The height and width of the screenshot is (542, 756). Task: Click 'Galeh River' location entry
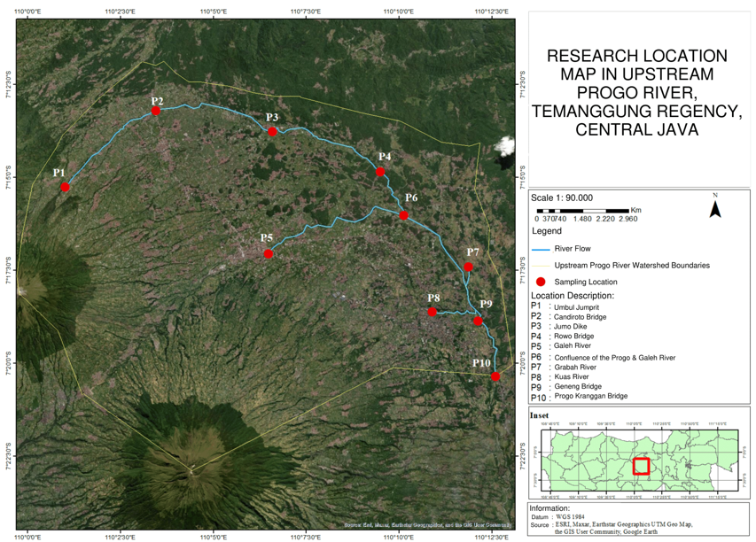point(573,345)
